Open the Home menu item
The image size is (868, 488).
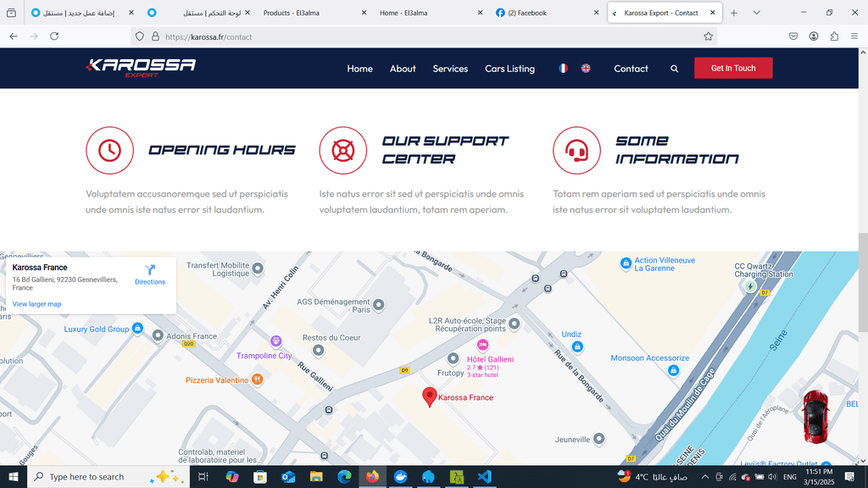pos(359,69)
